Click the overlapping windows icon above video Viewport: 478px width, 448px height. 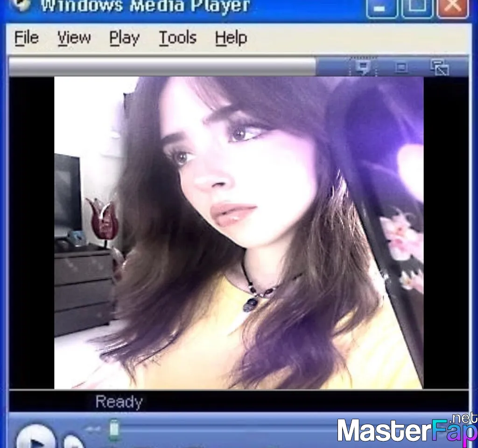(439, 68)
